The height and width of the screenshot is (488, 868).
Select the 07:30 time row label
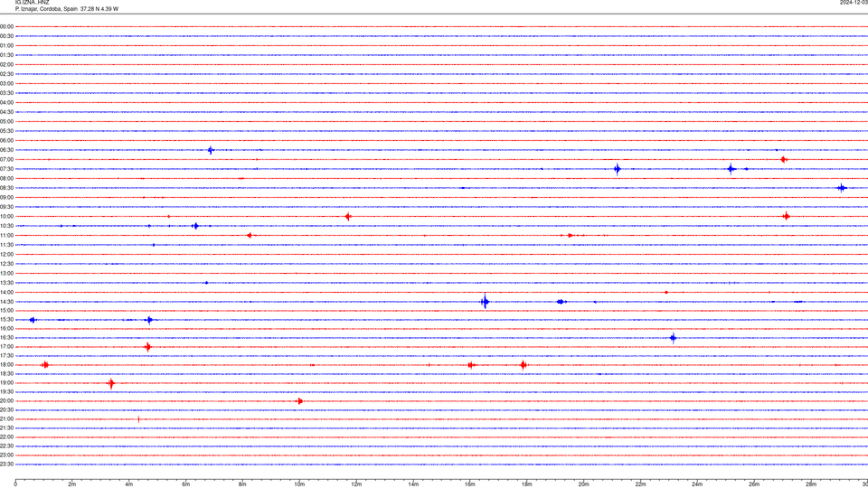coord(6,169)
